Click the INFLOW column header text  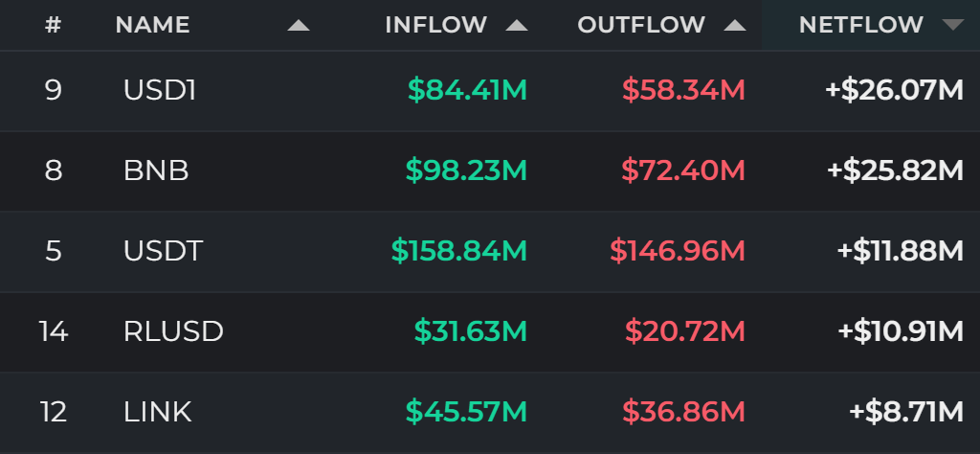tap(435, 25)
